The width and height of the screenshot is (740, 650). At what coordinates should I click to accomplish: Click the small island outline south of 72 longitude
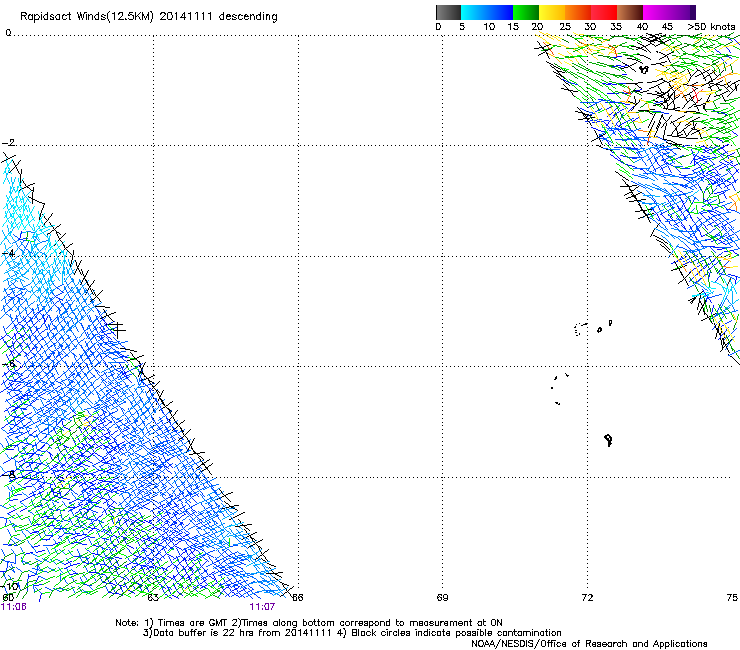click(608, 440)
